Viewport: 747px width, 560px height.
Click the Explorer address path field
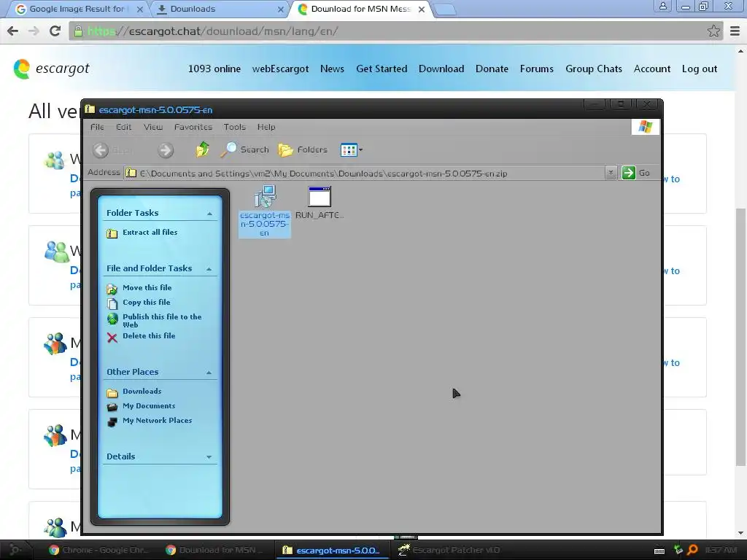(x=365, y=173)
